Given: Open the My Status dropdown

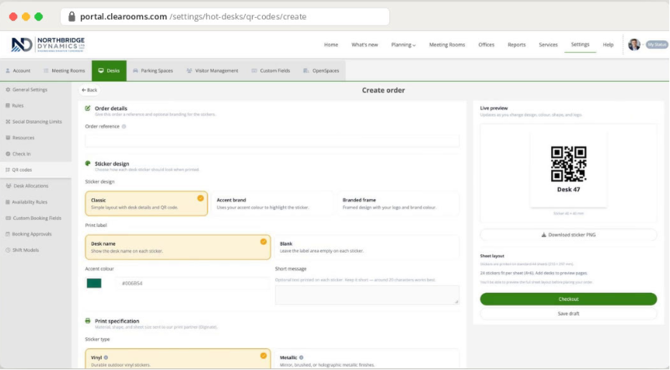Looking at the screenshot, I should tap(656, 44).
